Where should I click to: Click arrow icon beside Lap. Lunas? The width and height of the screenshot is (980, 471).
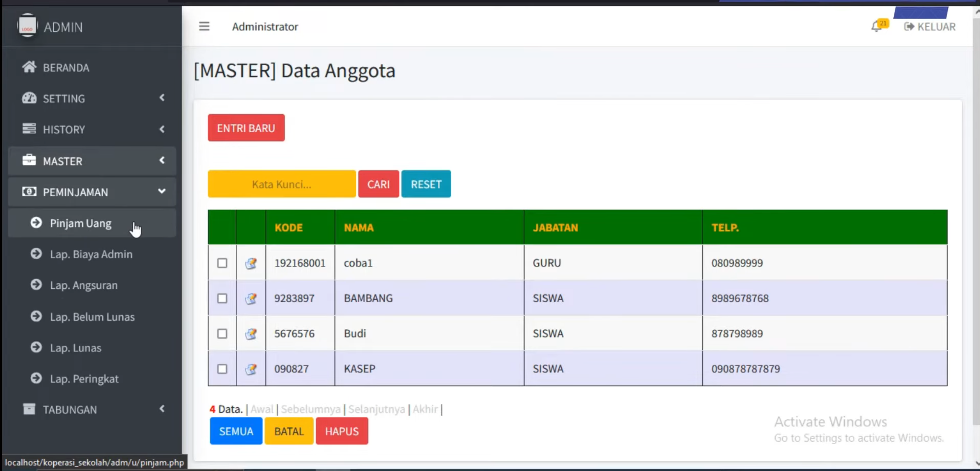(36, 347)
